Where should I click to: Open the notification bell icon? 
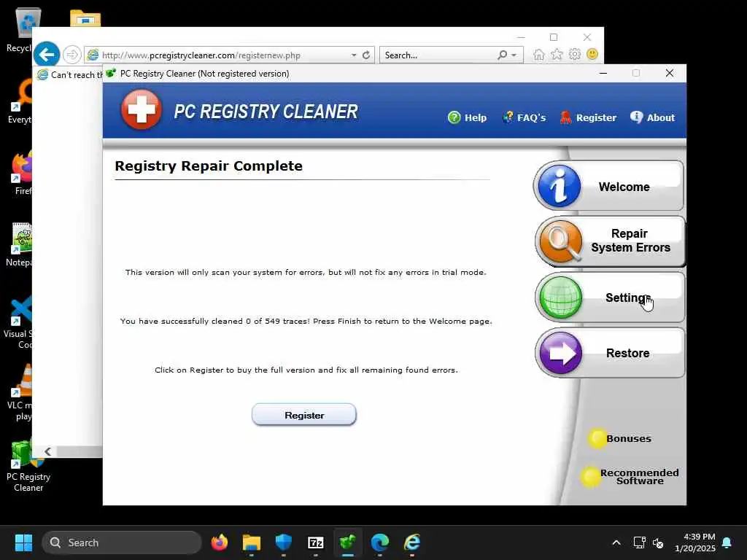(x=727, y=542)
